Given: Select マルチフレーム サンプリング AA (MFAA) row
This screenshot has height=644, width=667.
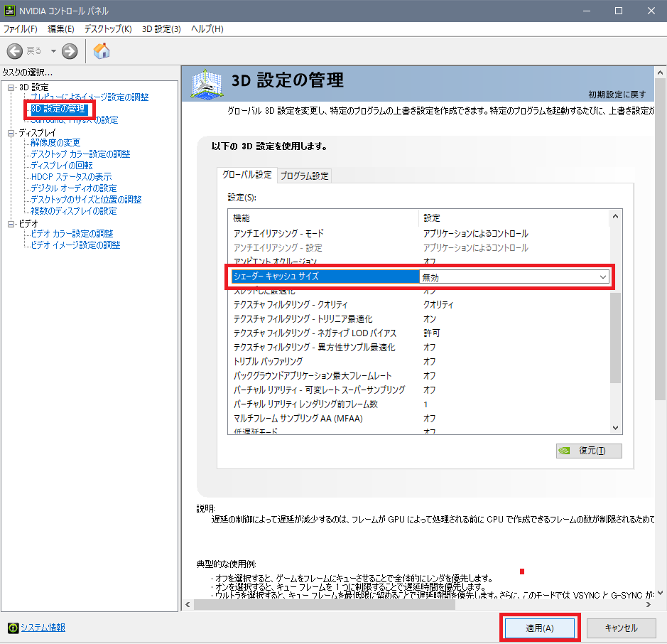Looking at the screenshot, I should click(419, 419).
